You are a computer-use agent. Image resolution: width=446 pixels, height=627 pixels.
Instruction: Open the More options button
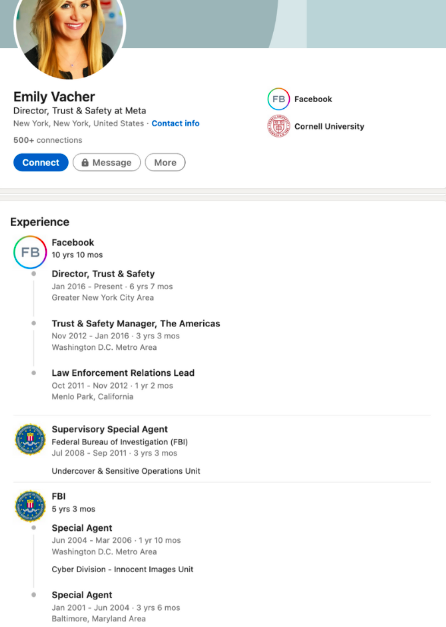(x=165, y=162)
